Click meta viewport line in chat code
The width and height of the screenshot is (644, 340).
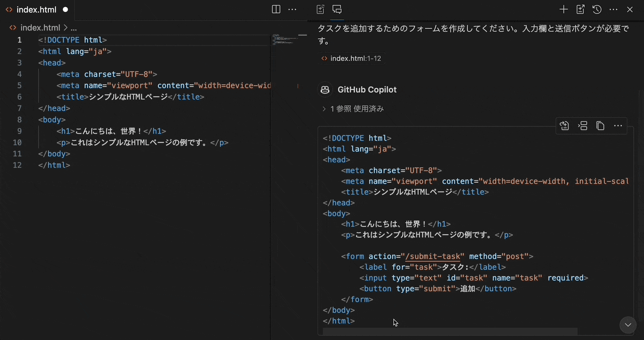coord(485,181)
